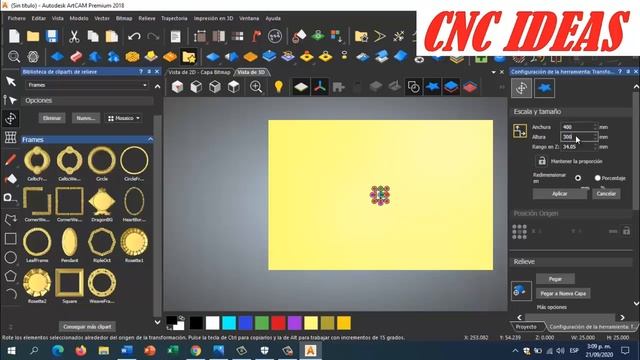
Task: Pick the red color swatch
Action: pyautogui.click(x=278, y=323)
